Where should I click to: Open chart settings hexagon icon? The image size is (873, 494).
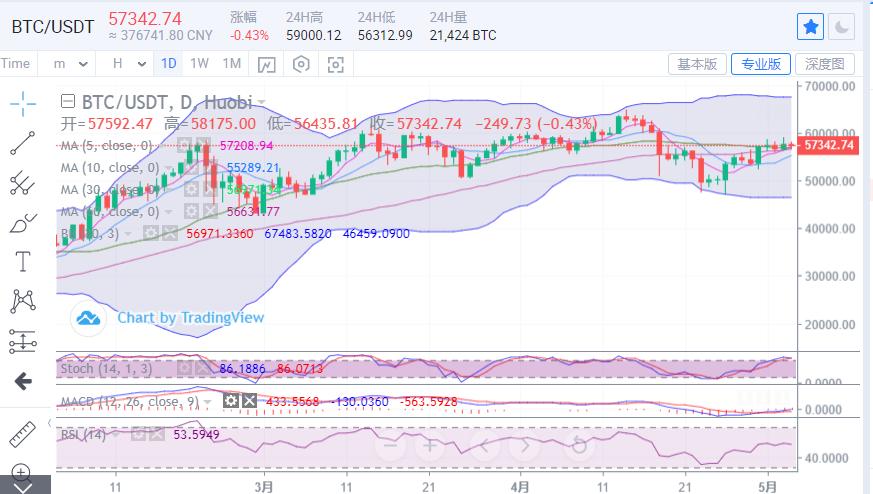tap(301, 65)
